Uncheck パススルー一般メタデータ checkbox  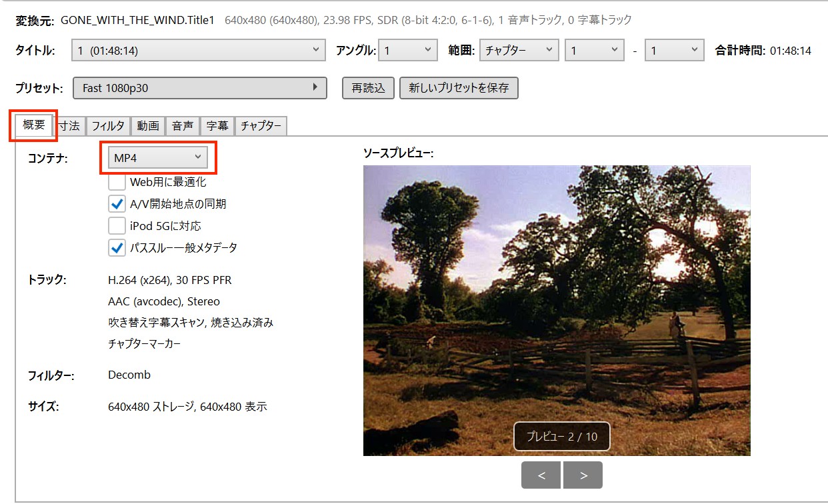coord(117,247)
